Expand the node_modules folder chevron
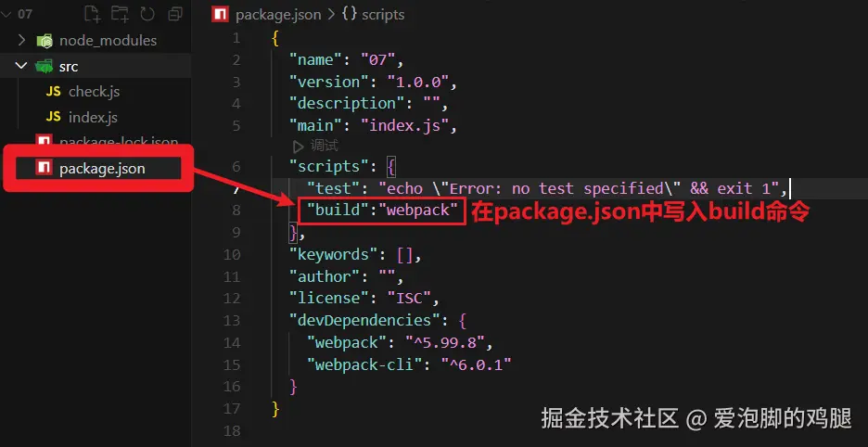Viewport: 868px width, 447px height. point(21,41)
